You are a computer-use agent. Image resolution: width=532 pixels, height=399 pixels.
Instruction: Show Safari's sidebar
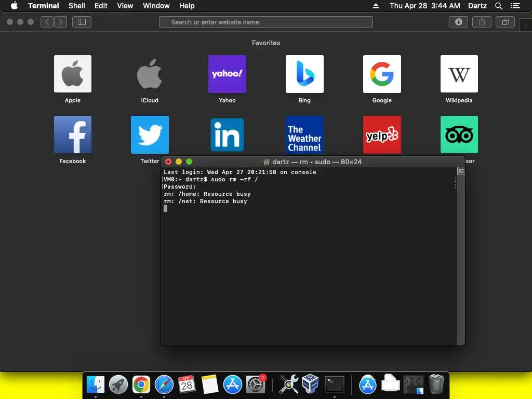[82, 22]
